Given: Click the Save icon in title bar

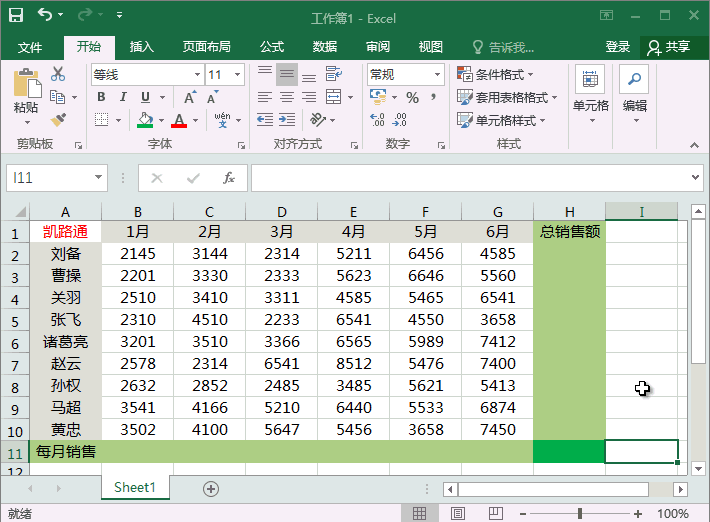Looking at the screenshot, I should click(x=17, y=16).
